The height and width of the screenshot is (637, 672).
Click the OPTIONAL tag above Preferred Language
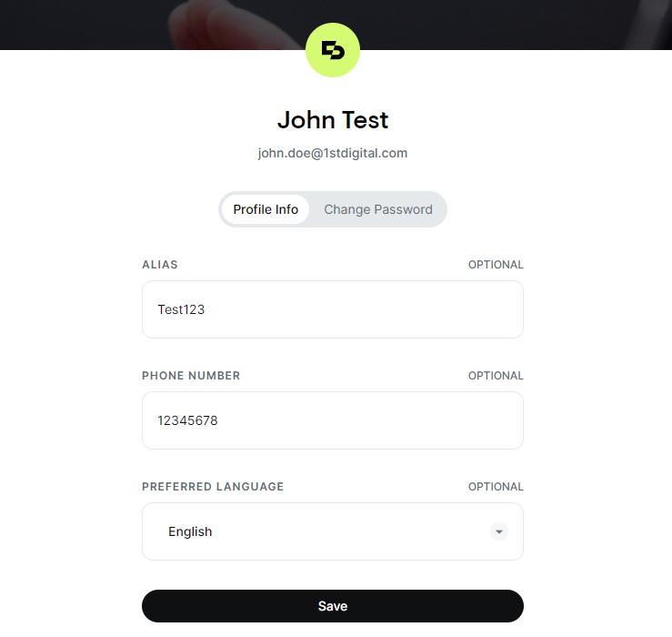coord(496,487)
